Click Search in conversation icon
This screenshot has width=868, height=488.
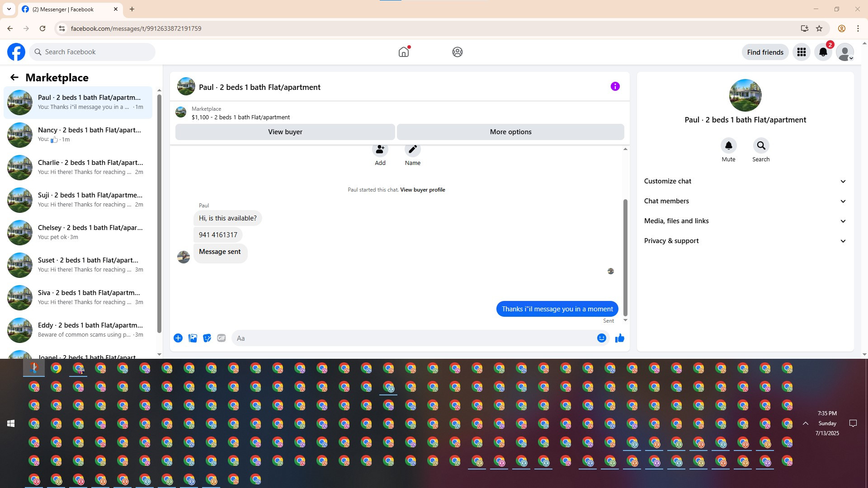pos(761,146)
